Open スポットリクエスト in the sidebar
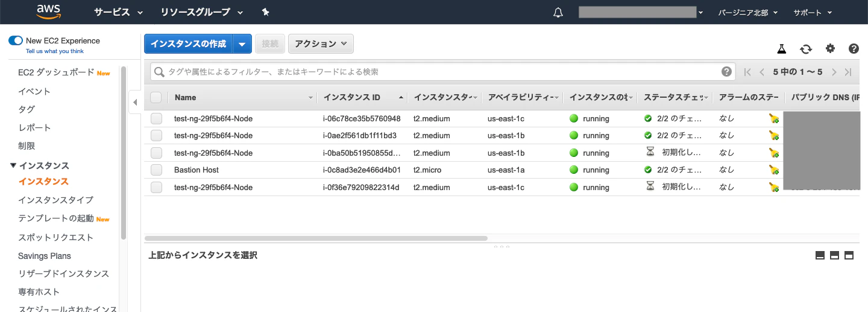 pyautogui.click(x=55, y=237)
